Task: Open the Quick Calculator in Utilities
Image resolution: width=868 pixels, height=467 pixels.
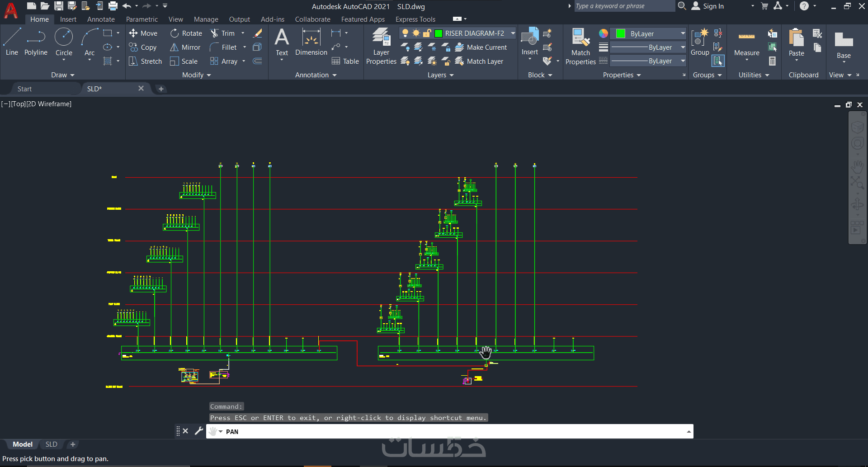Action: click(772, 61)
